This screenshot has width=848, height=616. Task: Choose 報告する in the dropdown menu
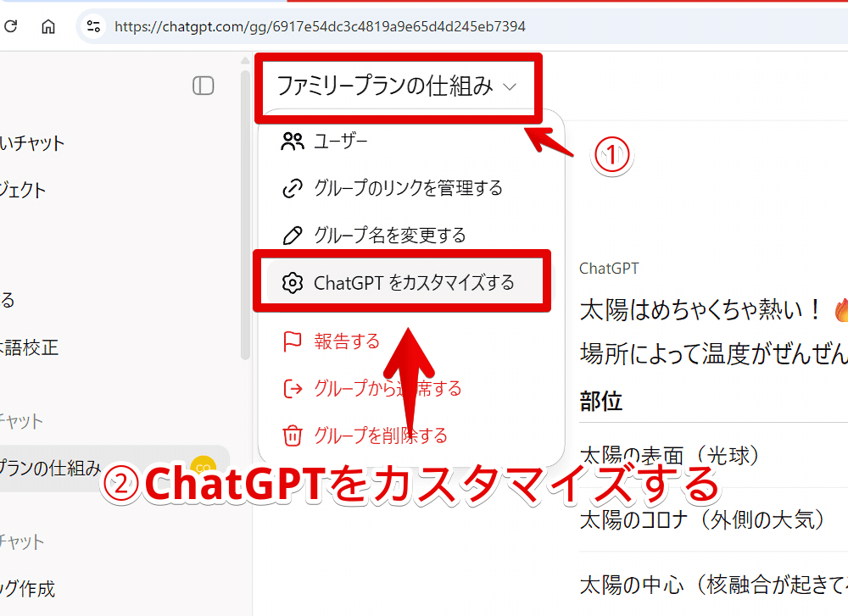coord(345,341)
